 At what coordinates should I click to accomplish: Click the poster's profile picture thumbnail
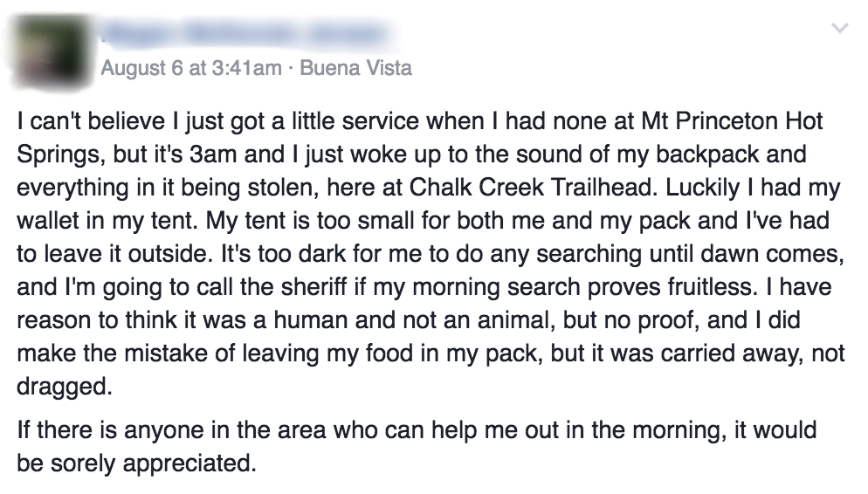52,51
